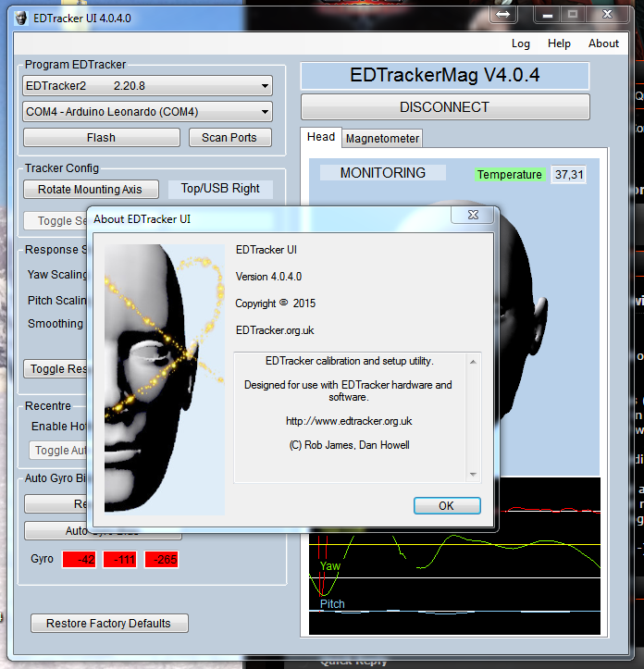Click the EDTrackerMag V4.0.4 header
Screen dimensions: 644x669
[445, 76]
